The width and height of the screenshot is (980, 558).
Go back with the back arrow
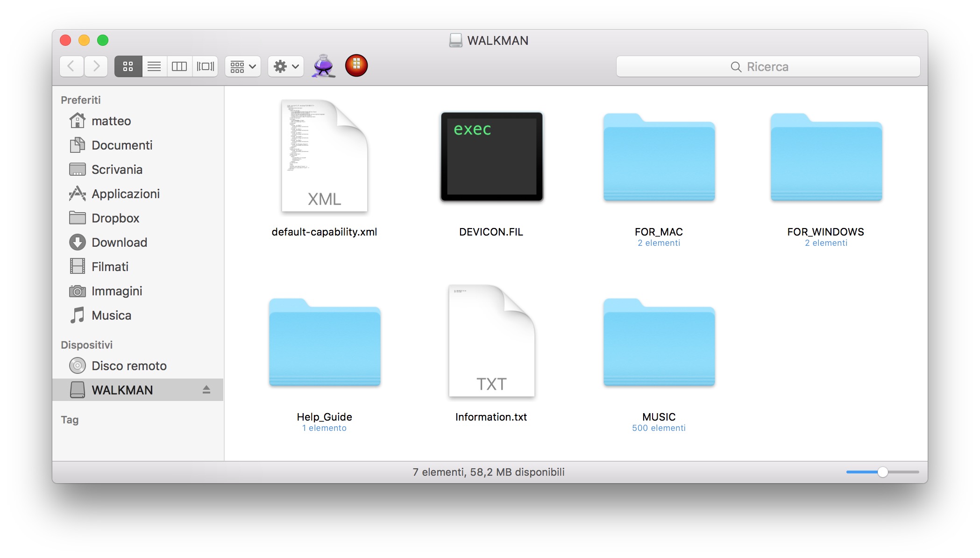point(71,66)
